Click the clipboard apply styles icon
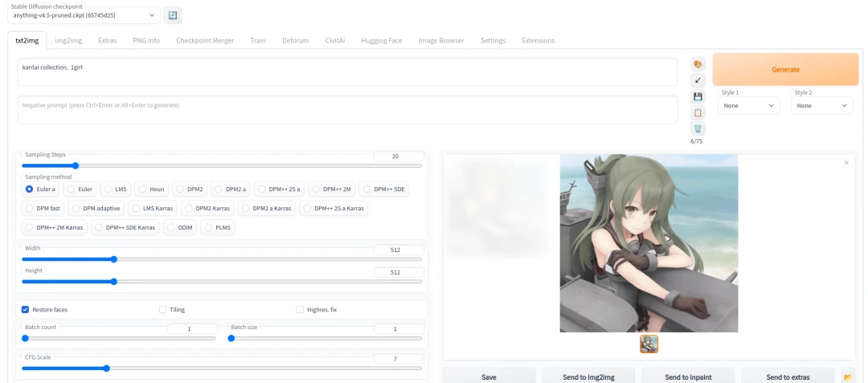The image size is (868, 383). 698,112
